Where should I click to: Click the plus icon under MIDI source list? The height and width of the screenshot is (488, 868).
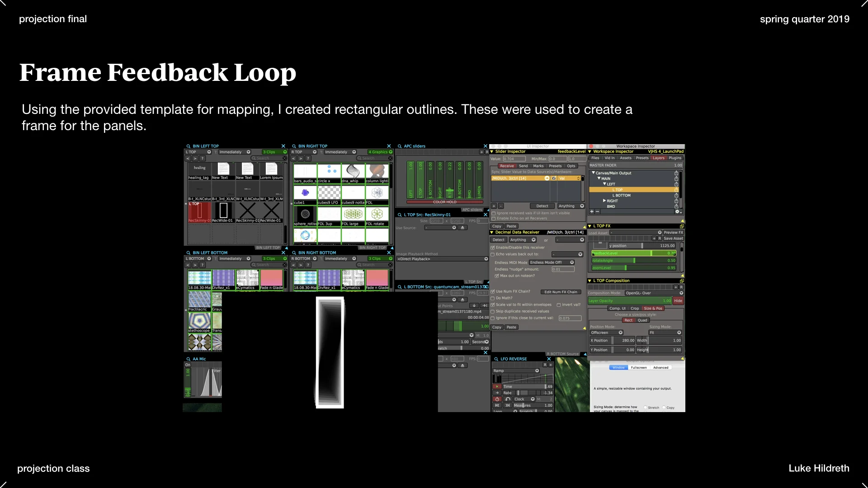point(494,206)
